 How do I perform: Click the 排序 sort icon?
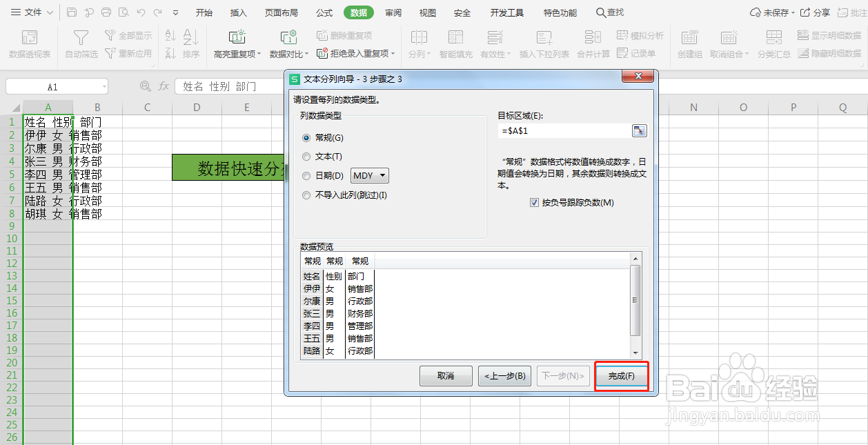point(191,38)
